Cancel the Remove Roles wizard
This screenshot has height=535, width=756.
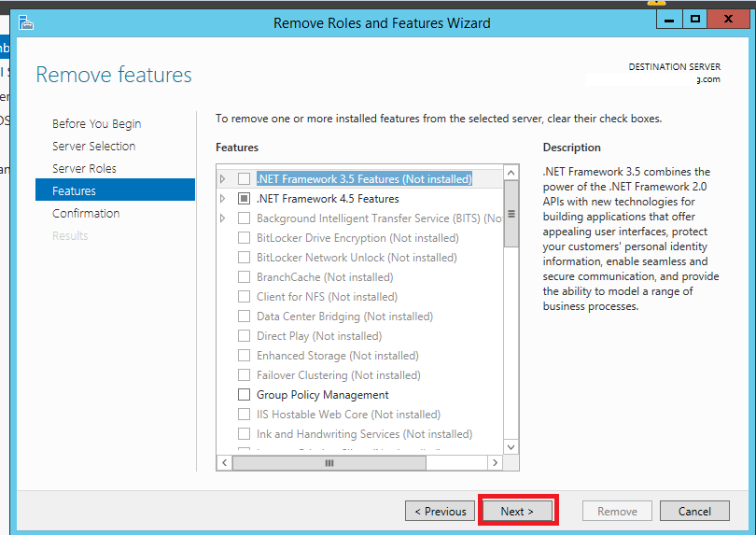[694, 511]
